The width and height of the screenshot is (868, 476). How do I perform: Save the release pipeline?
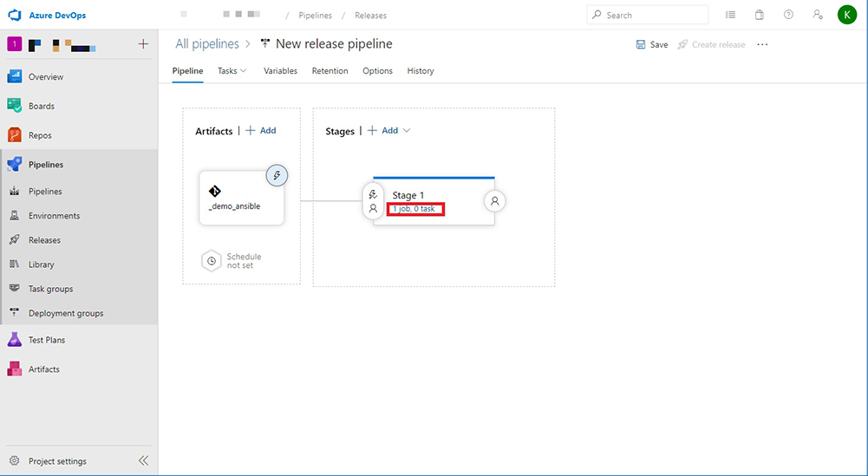(652, 45)
